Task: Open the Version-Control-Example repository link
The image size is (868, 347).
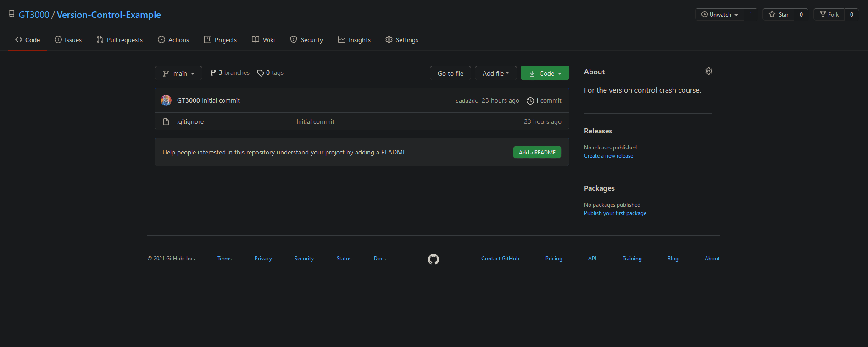Action: pyautogui.click(x=109, y=15)
